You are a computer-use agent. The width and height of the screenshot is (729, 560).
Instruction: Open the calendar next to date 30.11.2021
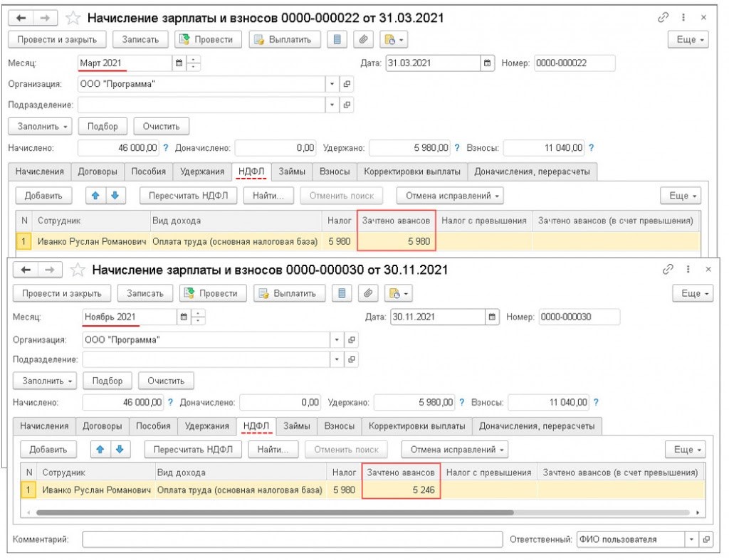point(492,317)
